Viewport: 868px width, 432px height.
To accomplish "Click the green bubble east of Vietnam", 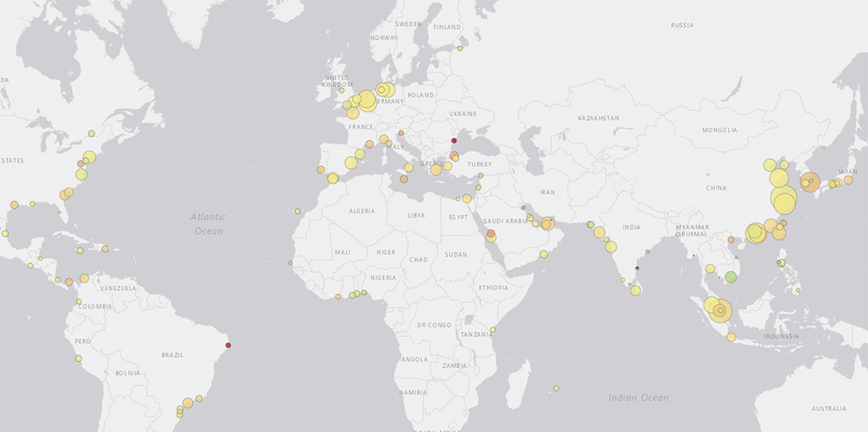I will pyautogui.click(x=731, y=277).
